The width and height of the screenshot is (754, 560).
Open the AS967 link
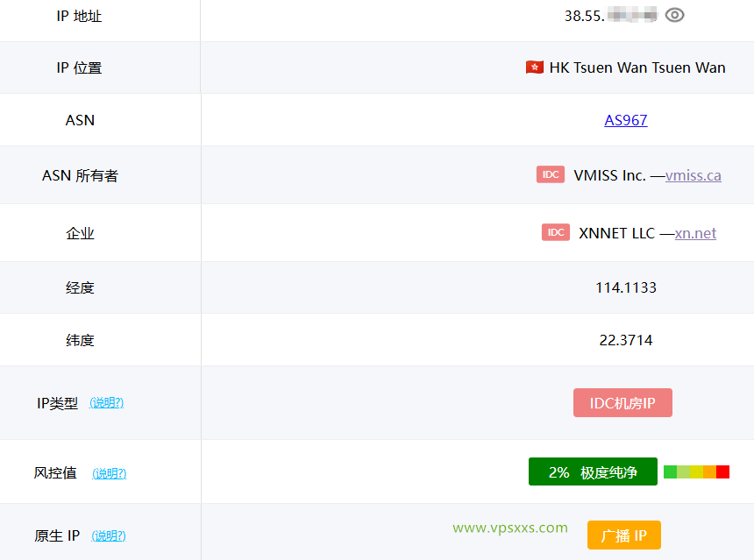pyautogui.click(x=626, y=120)
